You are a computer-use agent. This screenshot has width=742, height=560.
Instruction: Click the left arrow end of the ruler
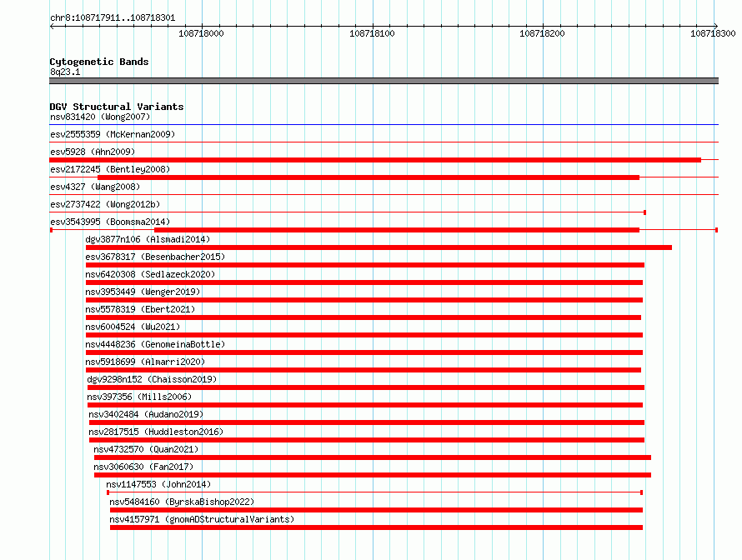point(52,26)
